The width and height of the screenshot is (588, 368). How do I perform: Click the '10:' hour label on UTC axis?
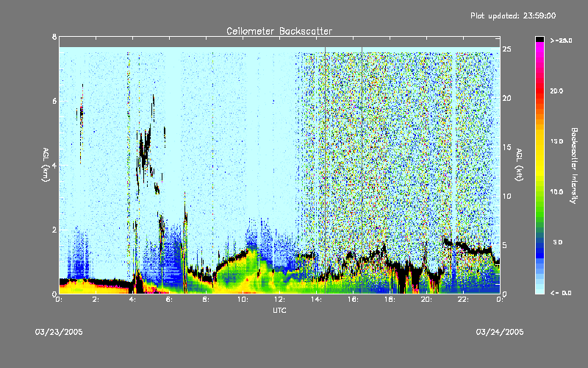[x=243, y=300]
